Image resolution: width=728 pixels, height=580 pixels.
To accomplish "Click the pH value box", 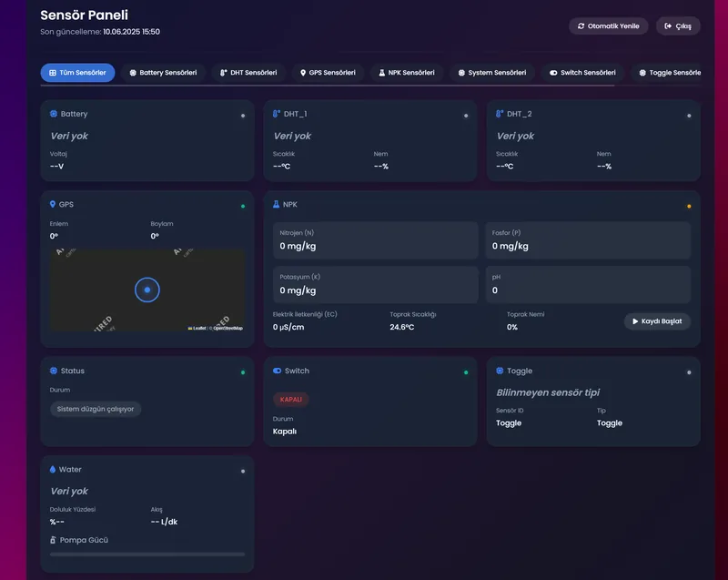I will [x=588, y=285].
